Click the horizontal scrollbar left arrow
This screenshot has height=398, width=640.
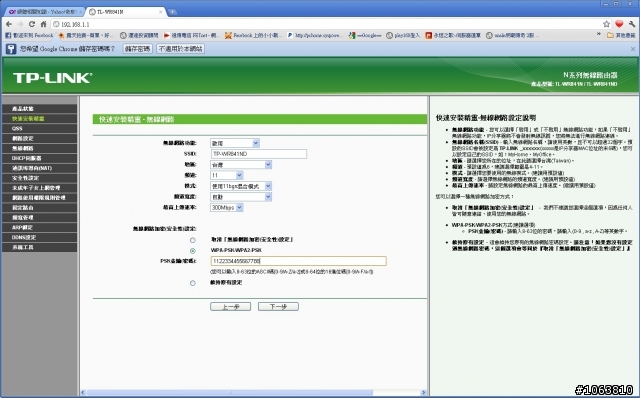(x=83, y=392)
